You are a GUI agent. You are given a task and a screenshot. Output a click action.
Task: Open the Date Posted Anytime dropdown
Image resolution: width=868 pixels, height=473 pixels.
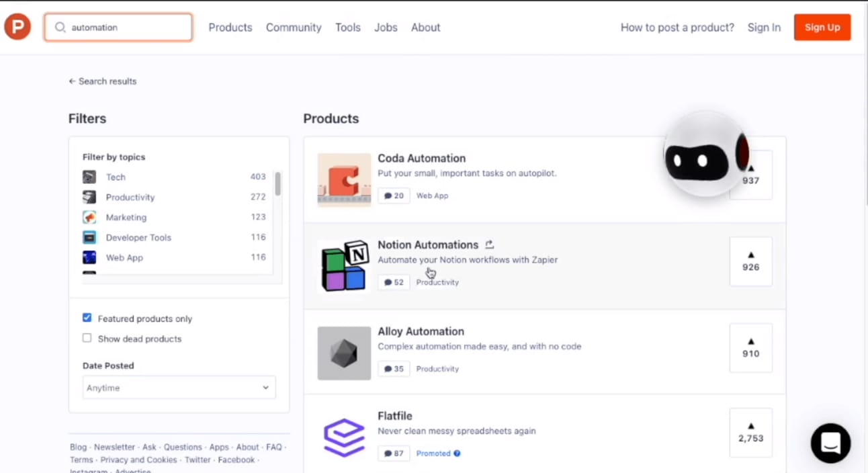[x=179, y=388]
